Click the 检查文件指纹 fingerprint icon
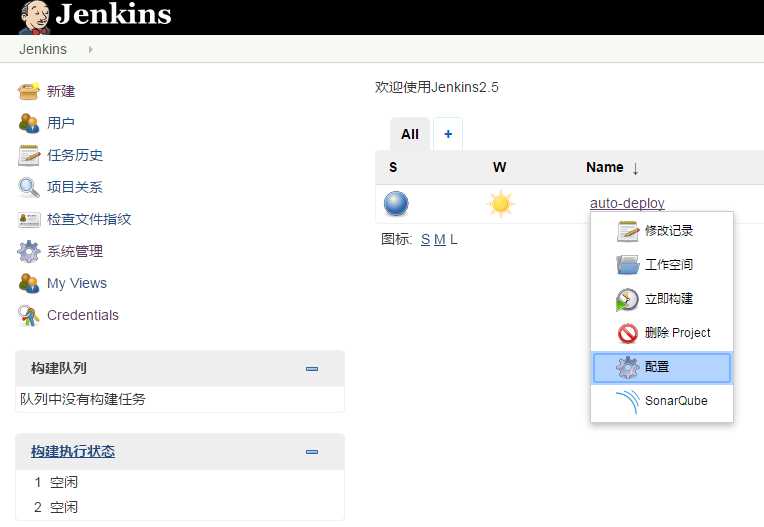This screenshot has height=527, width=764. (28, 220)
